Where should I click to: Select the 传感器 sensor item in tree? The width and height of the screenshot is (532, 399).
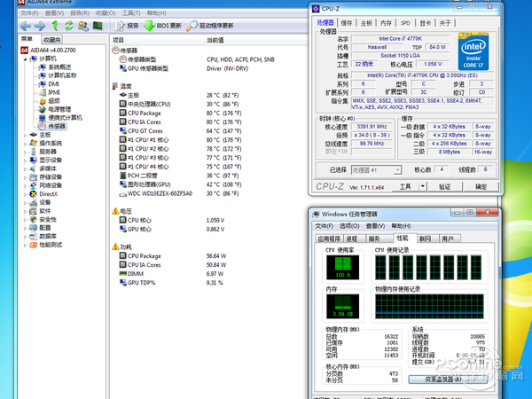(x=55, y=126)
